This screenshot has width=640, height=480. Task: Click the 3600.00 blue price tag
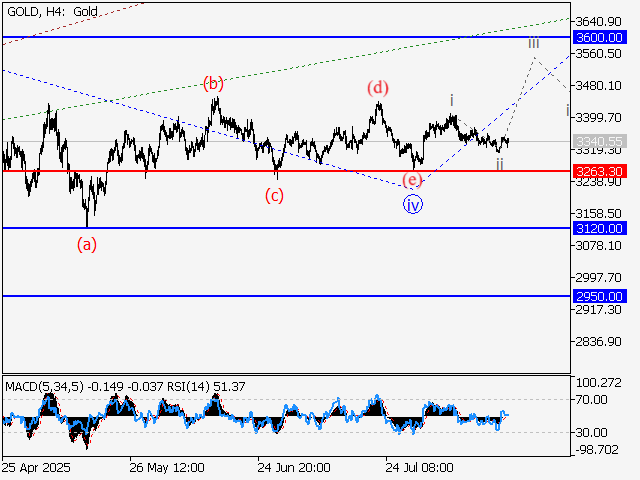600,37
